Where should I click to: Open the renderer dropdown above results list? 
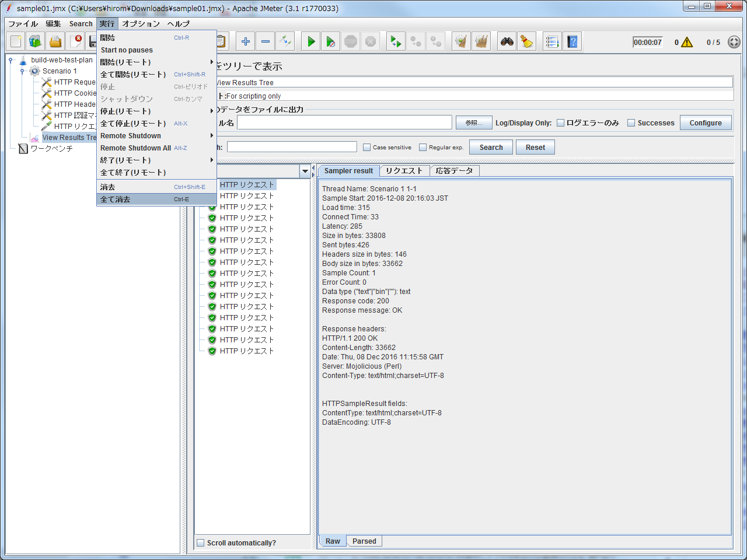click(x=305, y=171)
